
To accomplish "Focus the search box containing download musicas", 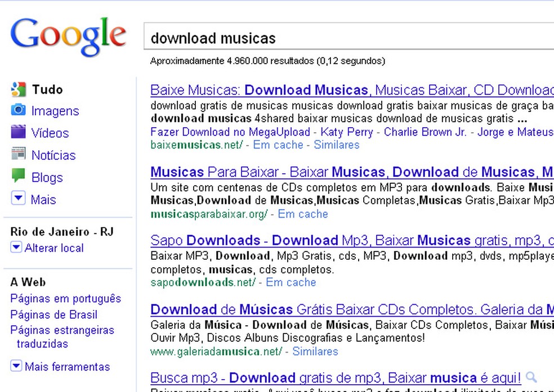I will [x=349, y=37].
